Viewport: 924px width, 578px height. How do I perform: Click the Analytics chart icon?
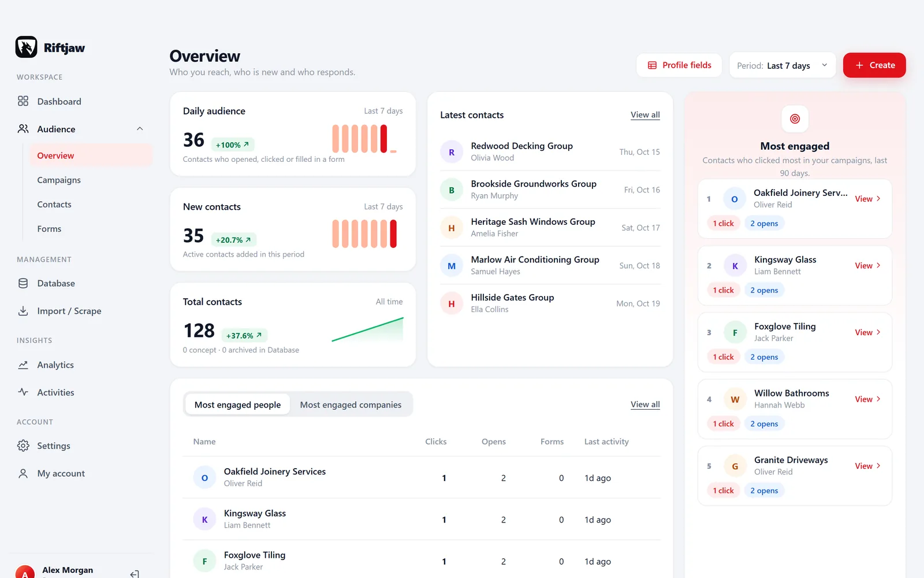coord(23,365)
